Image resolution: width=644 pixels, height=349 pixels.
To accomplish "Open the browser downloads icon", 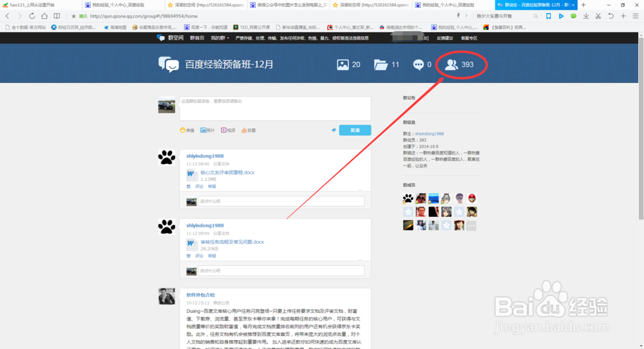I will tap(585, 16).
